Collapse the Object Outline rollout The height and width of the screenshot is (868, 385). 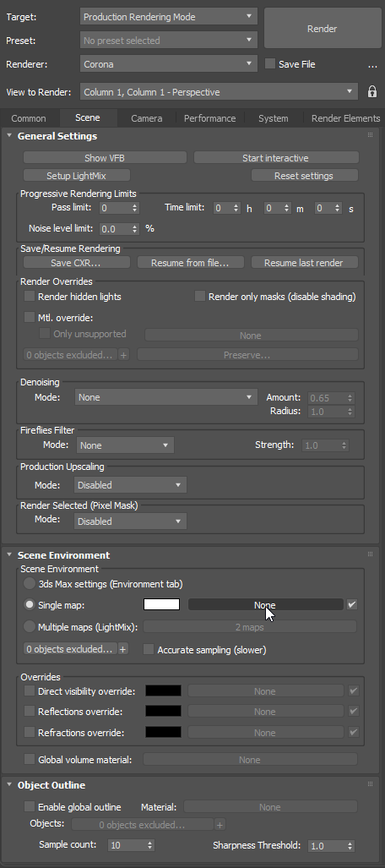coord(9,784)
